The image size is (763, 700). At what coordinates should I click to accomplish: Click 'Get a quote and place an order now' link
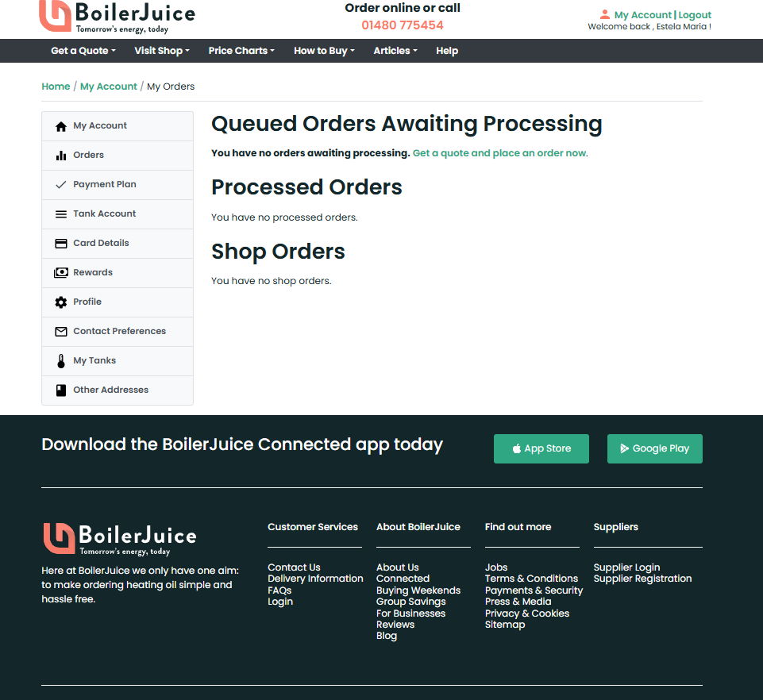point(499,152)
